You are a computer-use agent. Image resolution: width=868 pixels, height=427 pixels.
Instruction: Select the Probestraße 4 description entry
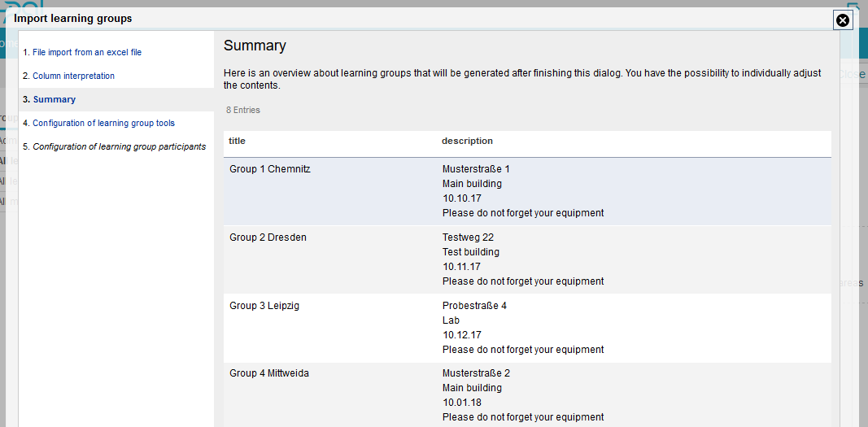[x=474, y=306]
